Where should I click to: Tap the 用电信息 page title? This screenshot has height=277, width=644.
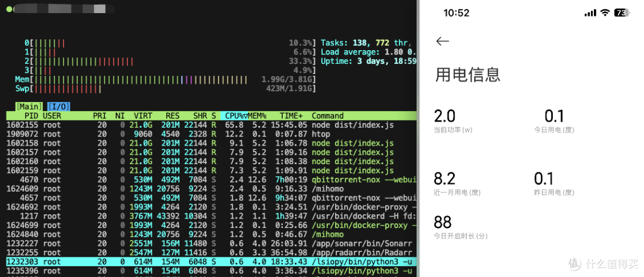[467, 75]
